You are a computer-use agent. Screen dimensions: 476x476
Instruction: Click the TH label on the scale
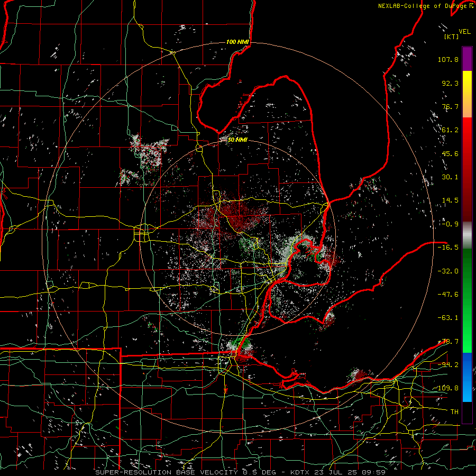tap(454, 412)
